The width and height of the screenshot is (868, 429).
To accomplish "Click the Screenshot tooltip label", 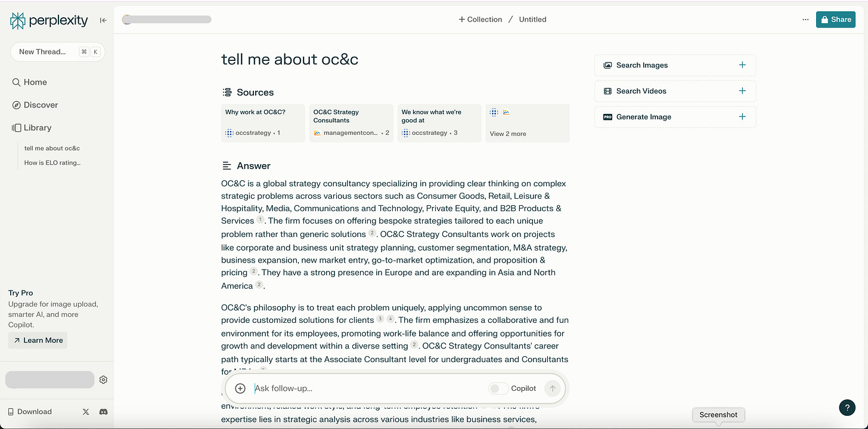I will click(x=718, y=415).
